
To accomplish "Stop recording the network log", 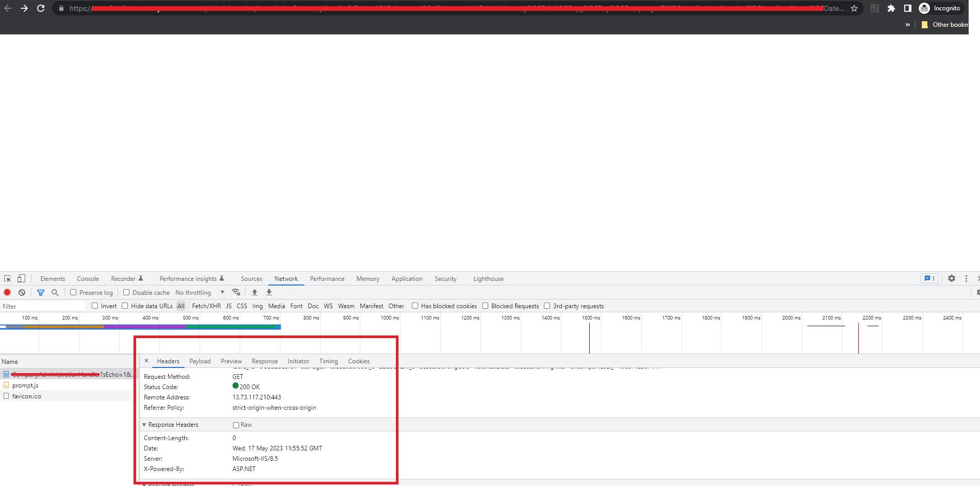I will click(7, 292).
